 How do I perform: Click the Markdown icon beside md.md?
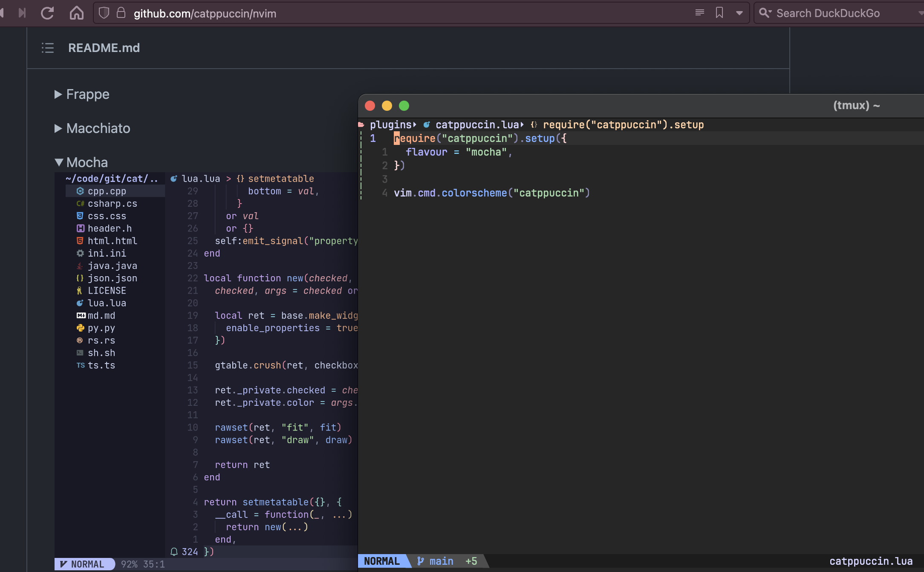(x=81, y=315)
